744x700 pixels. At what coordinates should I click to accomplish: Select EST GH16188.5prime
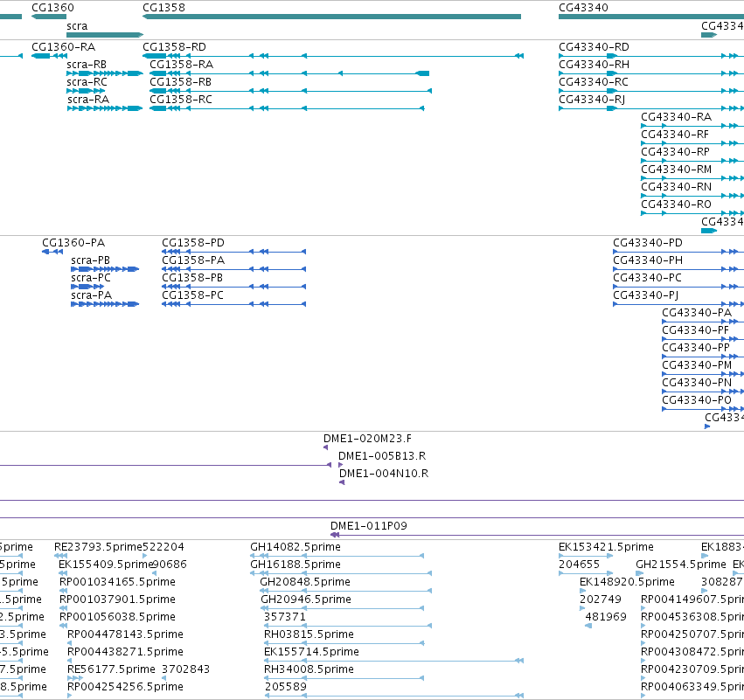coord(296,565)
